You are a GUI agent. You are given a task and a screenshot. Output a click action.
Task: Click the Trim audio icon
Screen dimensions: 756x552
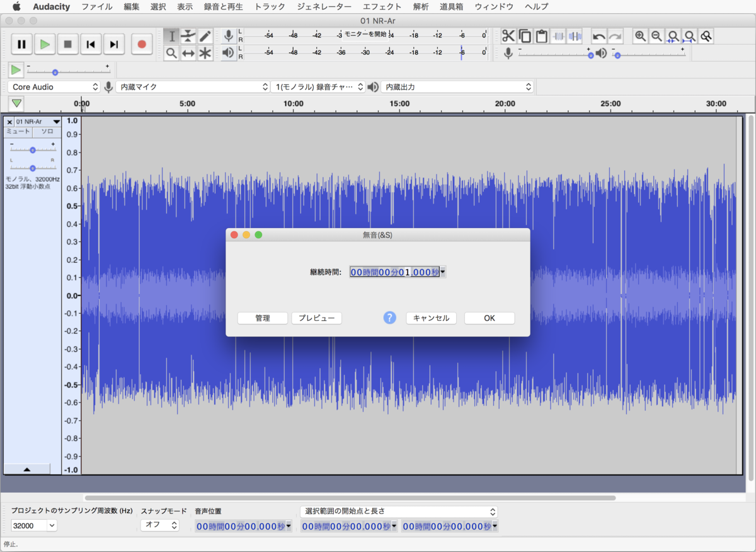[558, 37]
